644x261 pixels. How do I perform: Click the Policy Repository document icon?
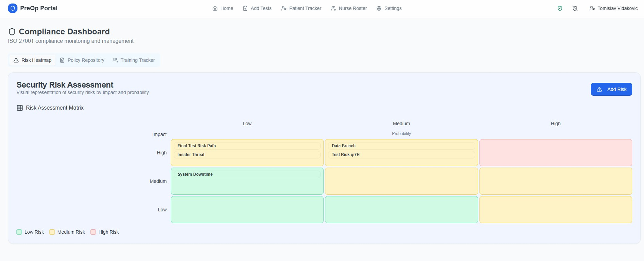[62, 60]
